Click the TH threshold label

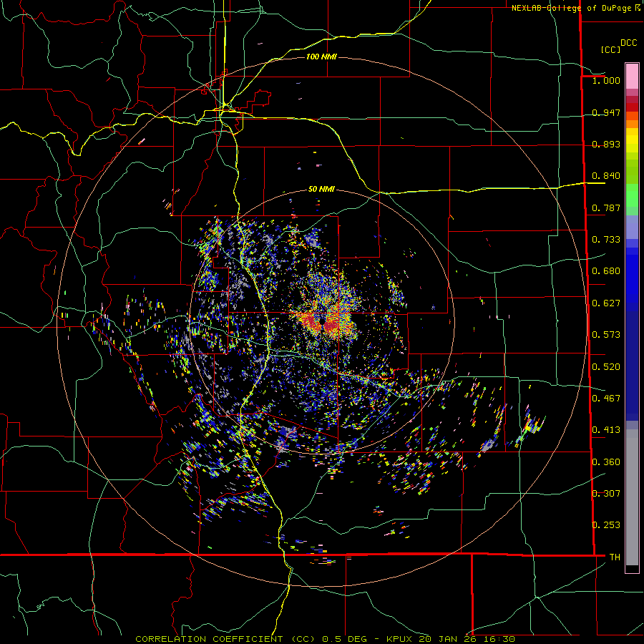(615, 557)
